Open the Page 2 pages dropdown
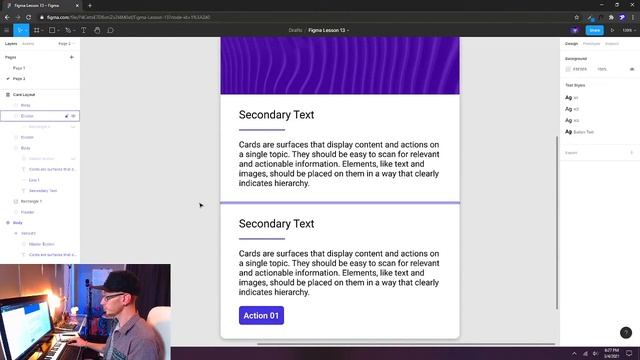The width and height of the screenshot is (640, 360). tap(67, 44)
